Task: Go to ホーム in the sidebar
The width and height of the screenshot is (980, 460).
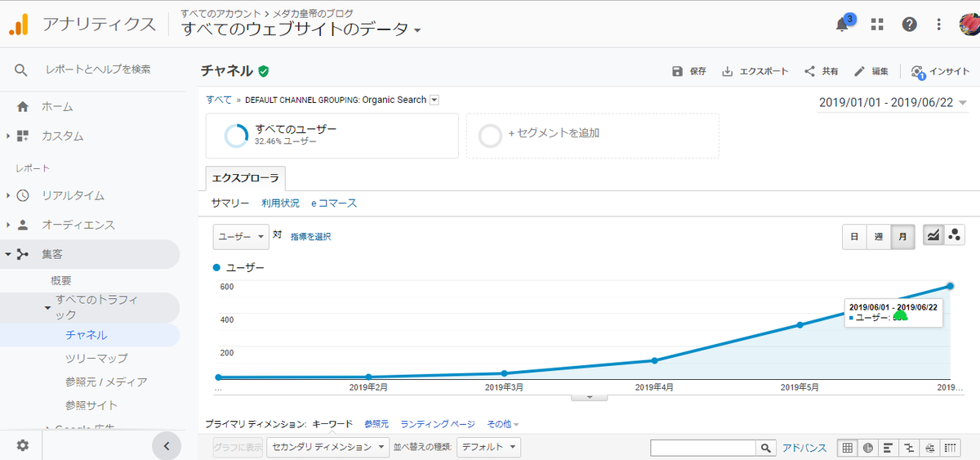Action: point(57,106)
